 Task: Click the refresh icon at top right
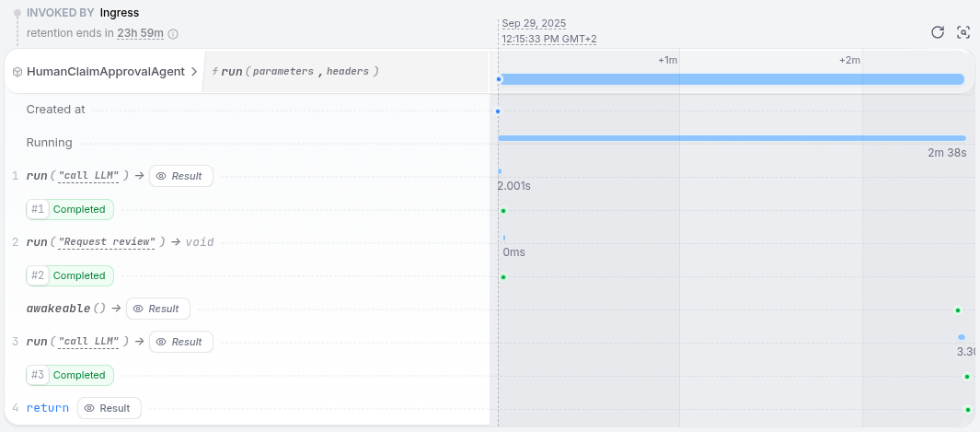pyautogui.click(x=938, y=32)
